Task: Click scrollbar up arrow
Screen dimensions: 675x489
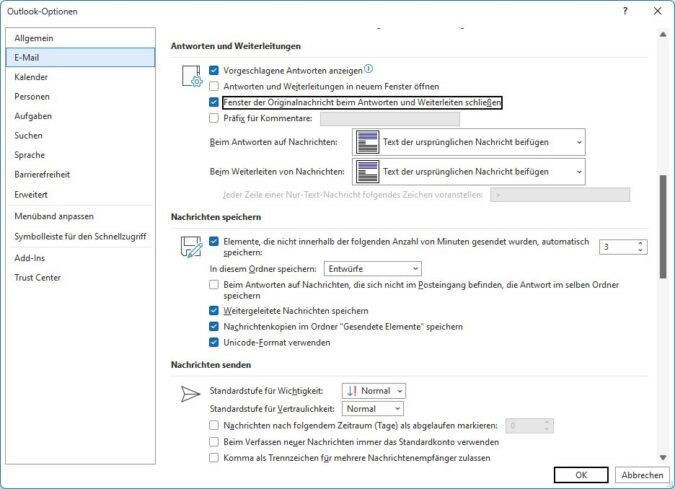Action: [x=663, y=34]
